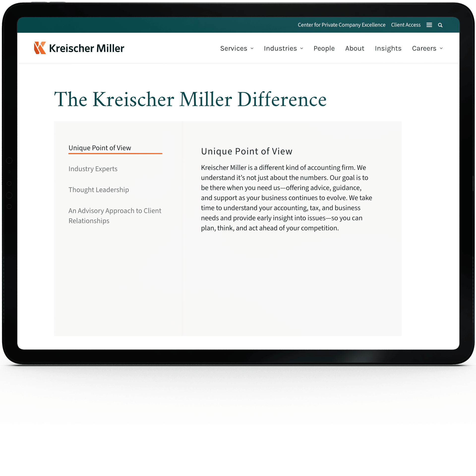The image size is (476, 476).
Task: Click the People navigation link
Action: 324,48
